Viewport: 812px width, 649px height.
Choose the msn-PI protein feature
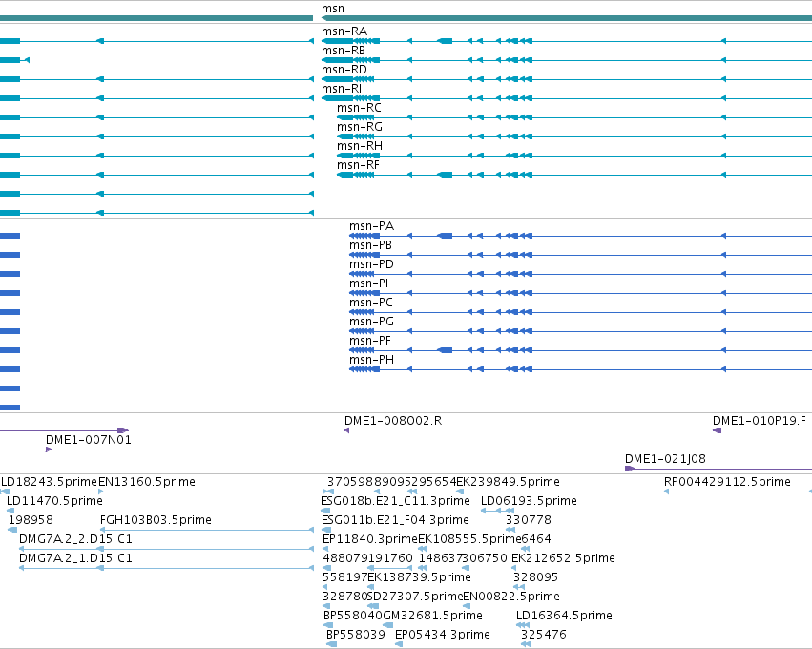368,284
